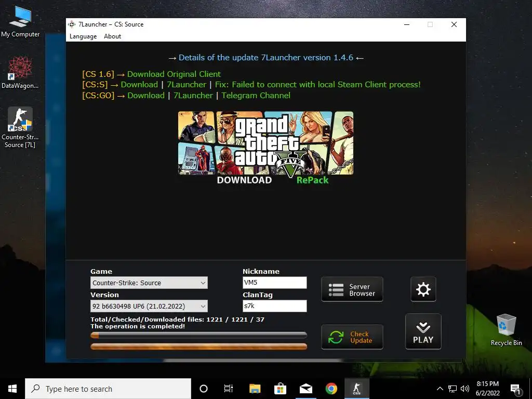The image size is (532, 399).
Task: Open the Recycle Bin icon
Action: click(x=506, y=330)
